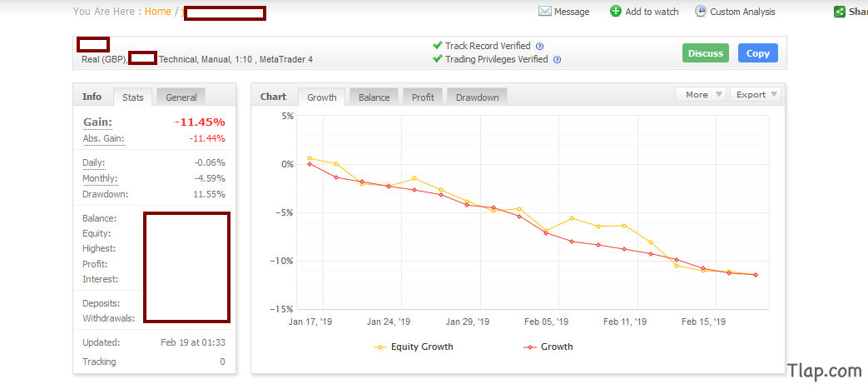Select the General info tab
868x389 pixels.
[181, 97]
